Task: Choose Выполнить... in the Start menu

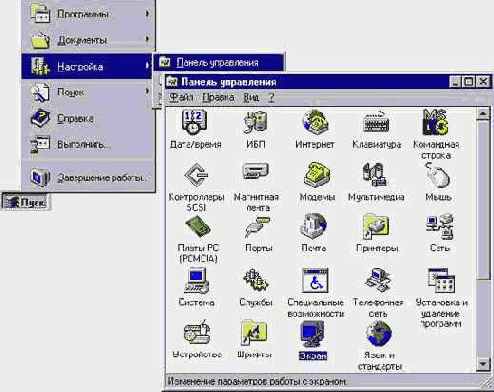Action: (x=88, y=145)
